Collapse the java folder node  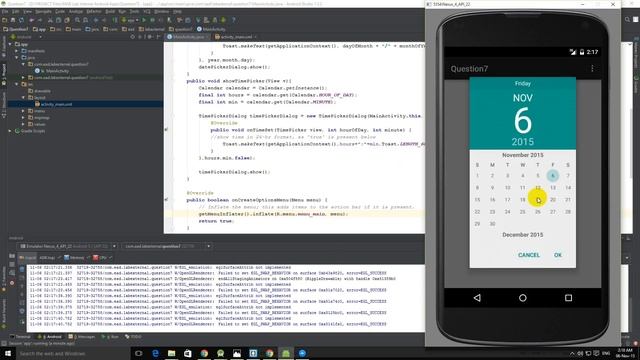(17, 58)
